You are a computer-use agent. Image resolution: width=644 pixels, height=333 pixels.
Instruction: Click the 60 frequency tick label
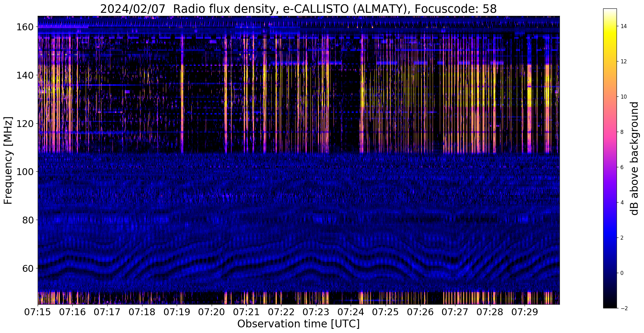28,268
